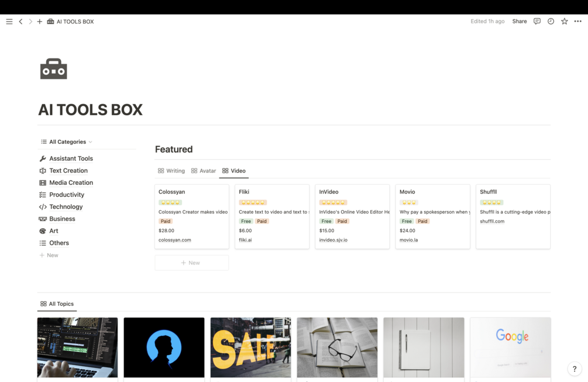588x382 pixels.
Task: Click the code icon beside Technology
Action: [x=43, y=207]
